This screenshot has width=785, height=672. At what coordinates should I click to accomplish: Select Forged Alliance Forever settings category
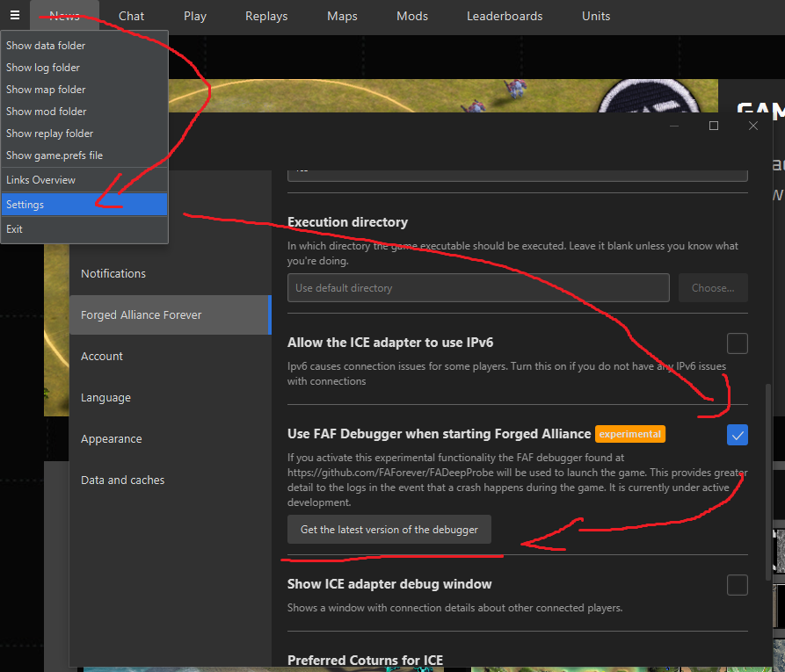coord(171,314)
